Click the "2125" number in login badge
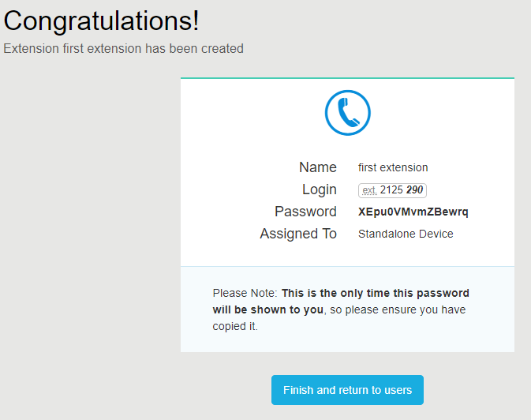The width and height of the screenshot is (531, 420). 391,190
